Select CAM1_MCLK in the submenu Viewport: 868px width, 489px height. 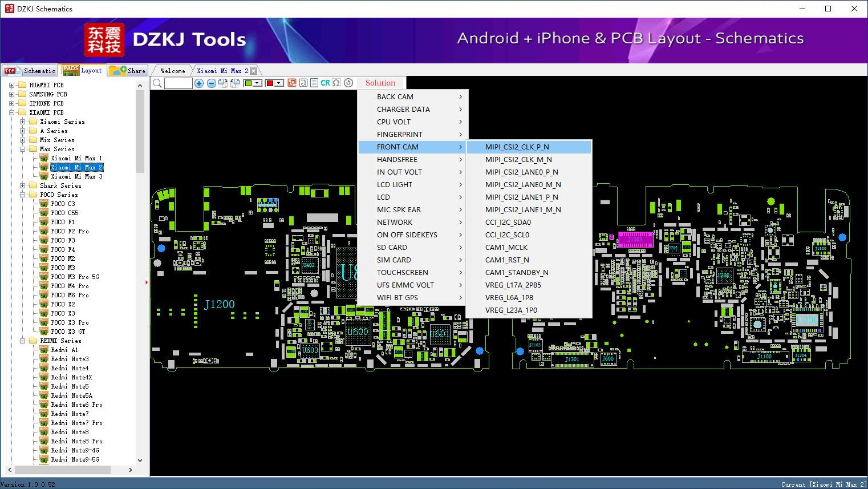[x=529, y=248]
